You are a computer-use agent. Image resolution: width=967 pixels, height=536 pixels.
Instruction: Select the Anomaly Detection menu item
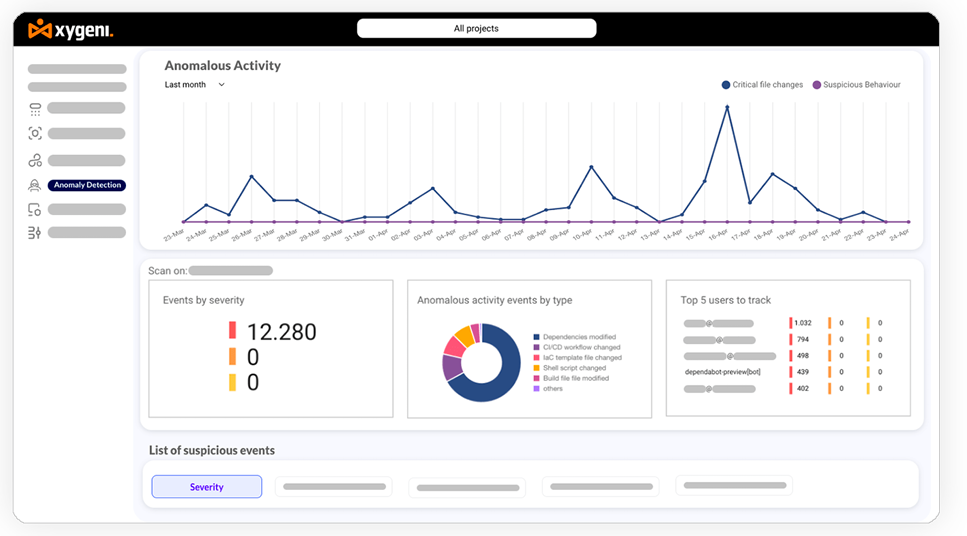click(88, 185)
